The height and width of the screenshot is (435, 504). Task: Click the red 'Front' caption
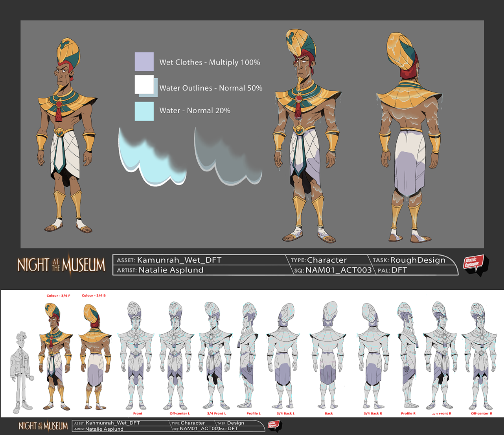point(138,413)
